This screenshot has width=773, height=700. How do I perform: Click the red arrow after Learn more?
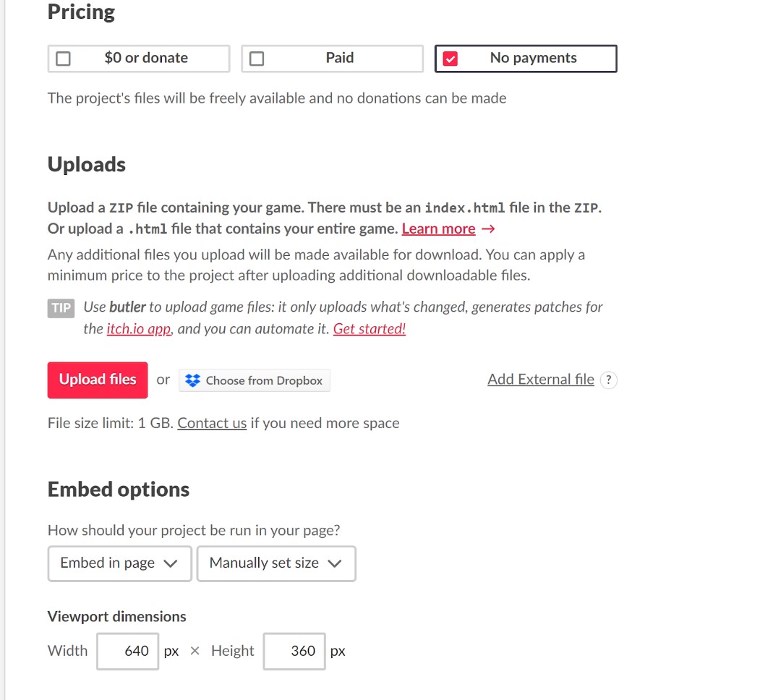coord(488,229)
